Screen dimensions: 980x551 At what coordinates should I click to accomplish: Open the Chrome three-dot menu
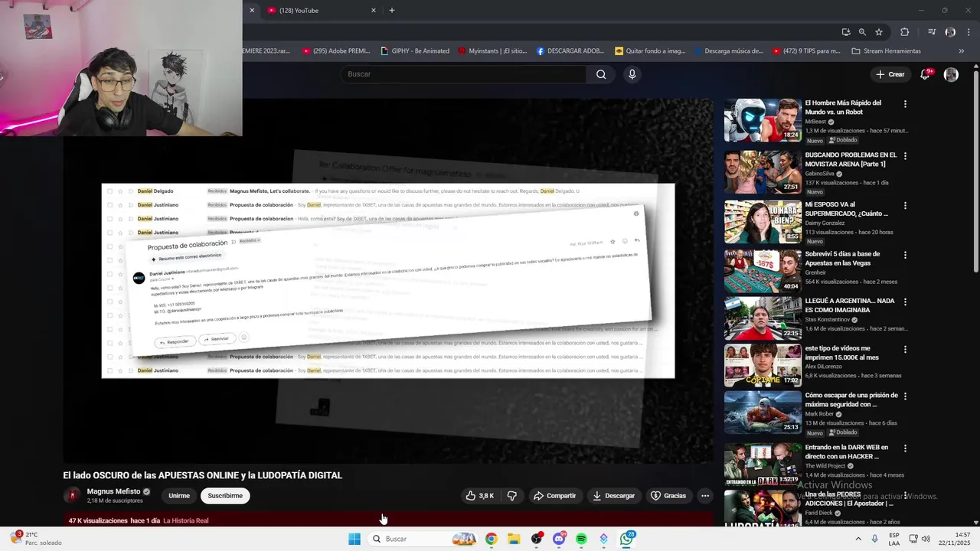[967, 32]
